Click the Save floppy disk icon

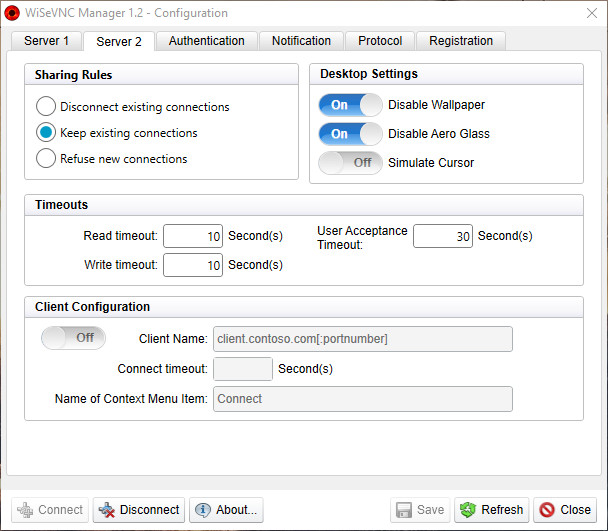[x=404, y=510]
